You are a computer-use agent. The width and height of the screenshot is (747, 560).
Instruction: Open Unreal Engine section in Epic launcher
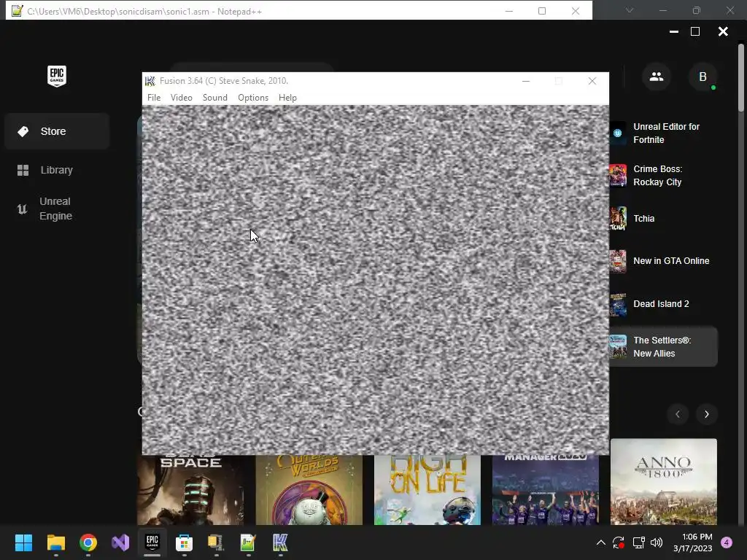click(x=57, y=209)
